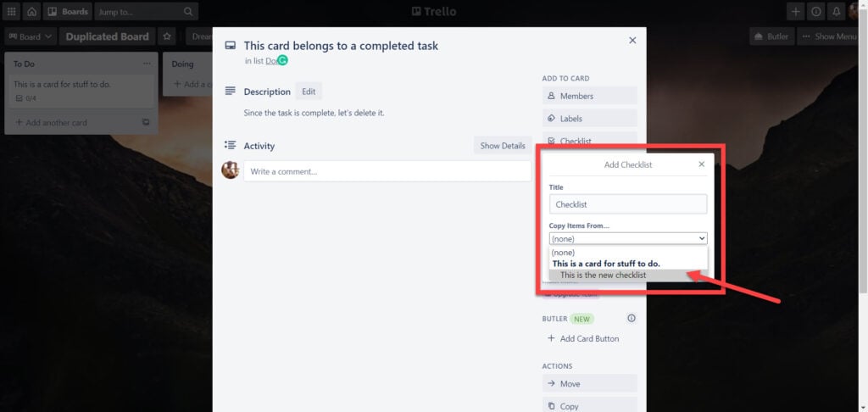Click the card title 'This card belongs to a completed task'
The image size is (868, 412).
coord(341,46)
